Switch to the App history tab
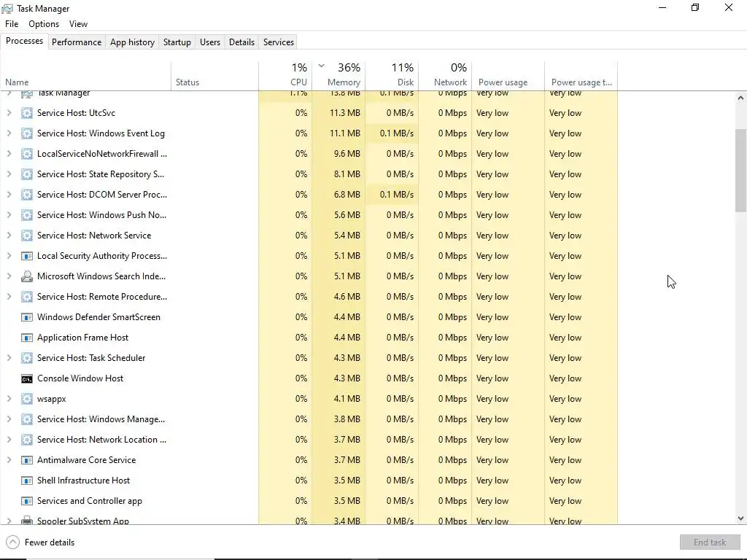 [x=133, y=42]
